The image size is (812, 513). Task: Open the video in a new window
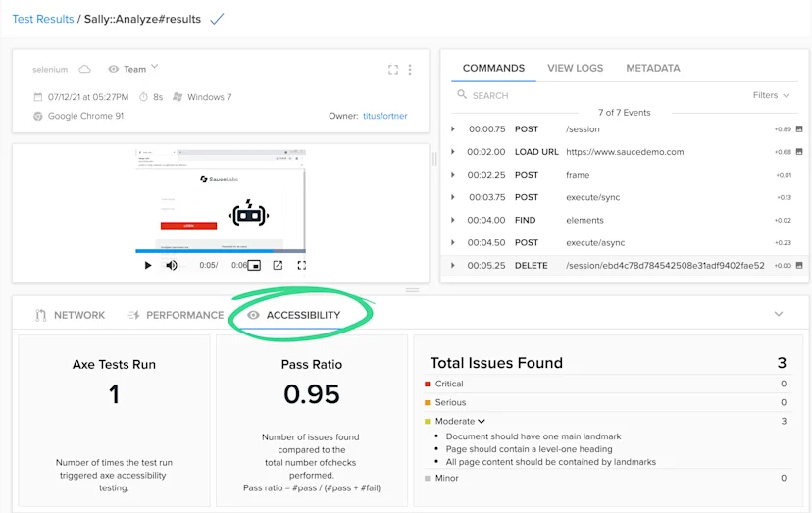coord(279,265)
